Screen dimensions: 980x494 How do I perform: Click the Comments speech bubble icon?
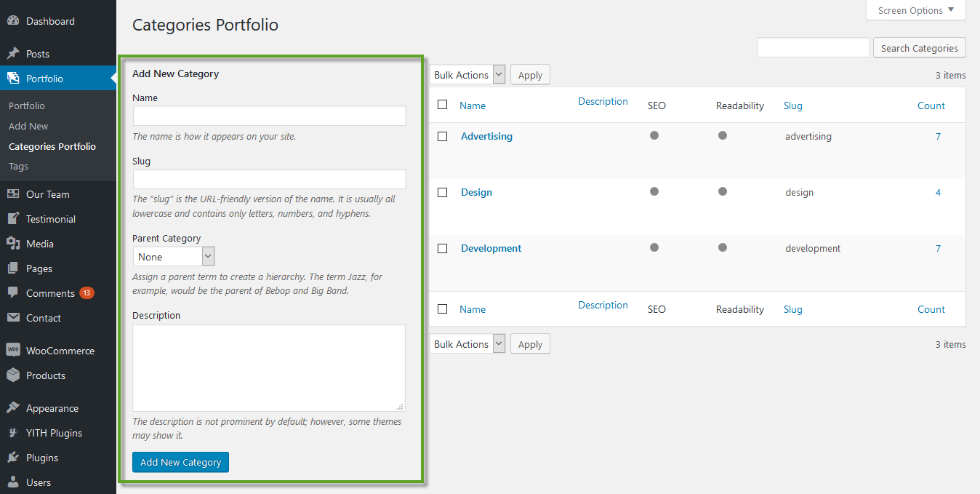point(13,293)
